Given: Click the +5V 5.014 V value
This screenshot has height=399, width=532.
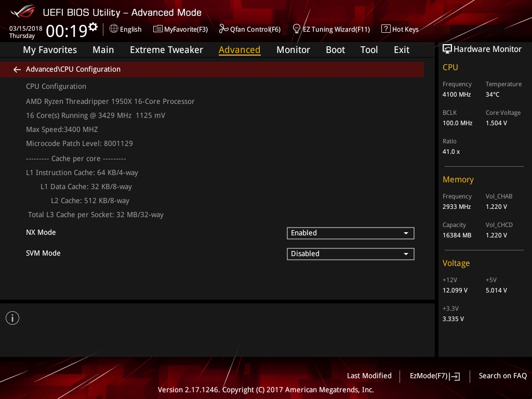Looking at the screenshot, I should (496, 290).
